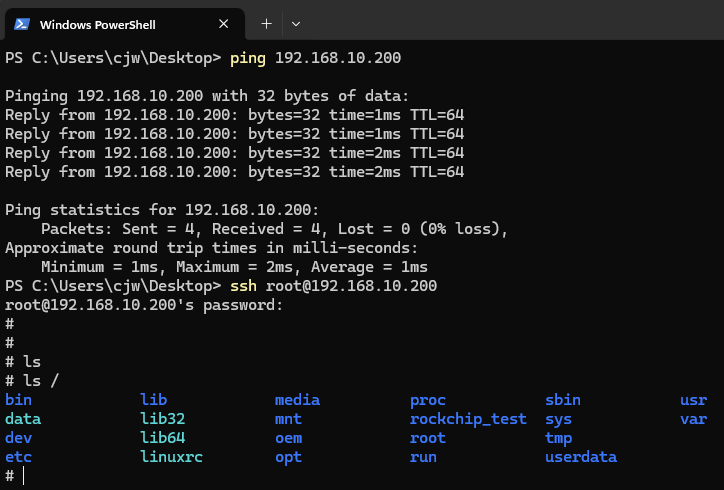Viewport: 724px width, 490px height.
Task: Click the cursor at the last prompt
Action: (x=23, y=476)
